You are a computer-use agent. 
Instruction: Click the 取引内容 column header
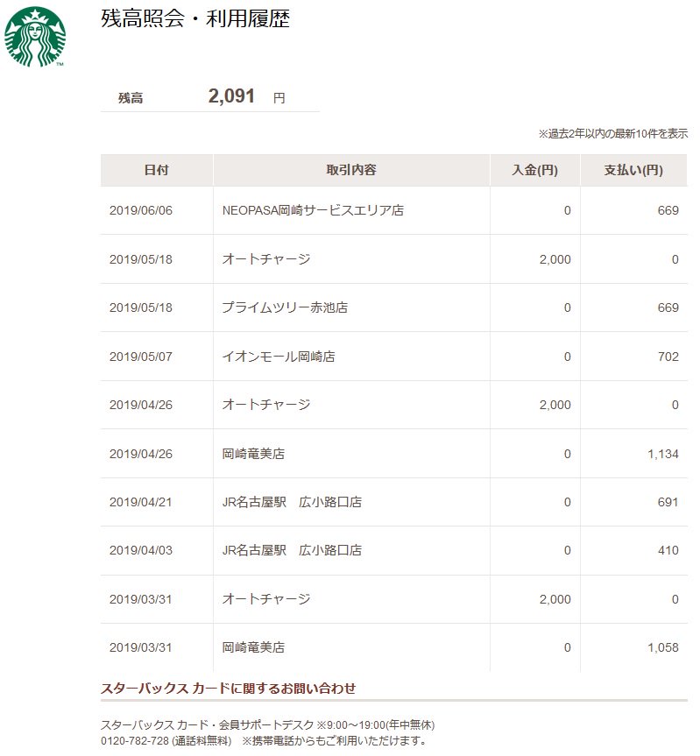tap(351, 170)
